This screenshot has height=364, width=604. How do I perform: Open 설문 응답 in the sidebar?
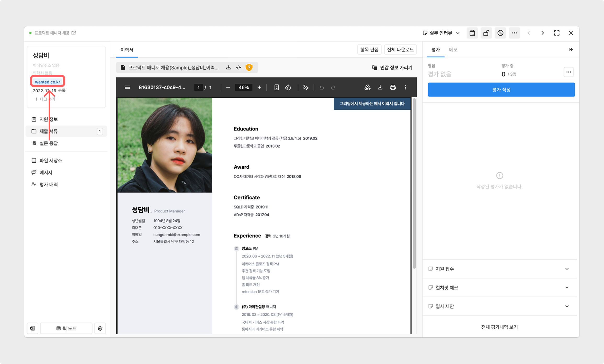(x=66, y=143)
